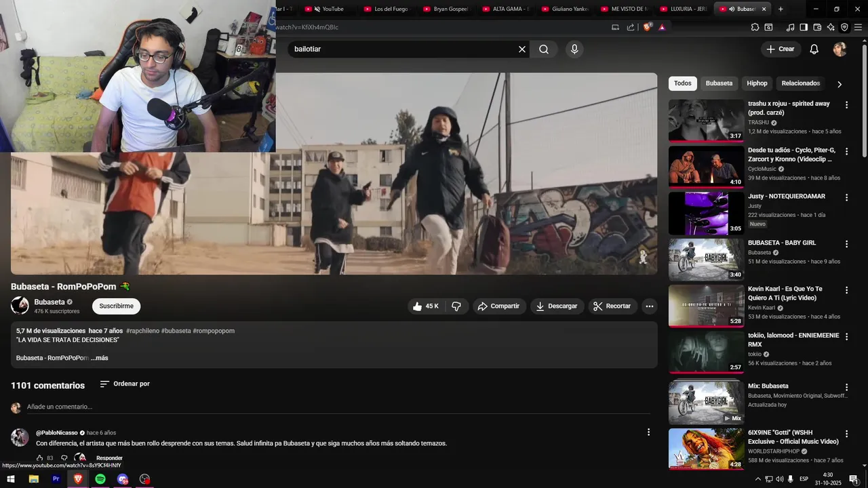Open Windows Start menu
The image size is (868, 488).
[x=11, y=479]
